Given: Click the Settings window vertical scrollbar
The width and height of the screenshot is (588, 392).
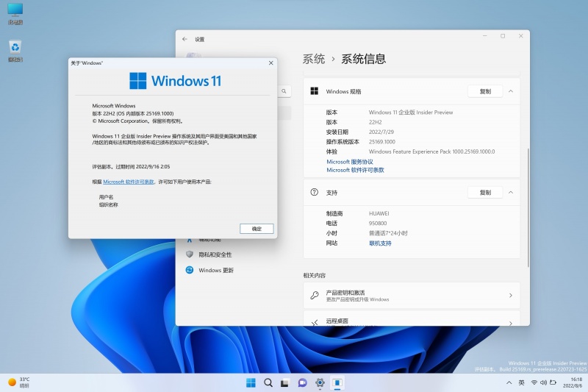Looking at the screenshot, I should pyautogui.click(x=528, y=207).
